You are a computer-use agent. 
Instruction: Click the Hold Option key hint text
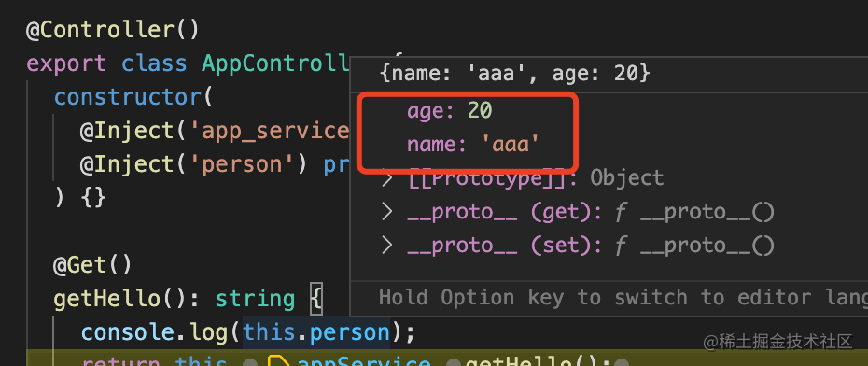623,298
